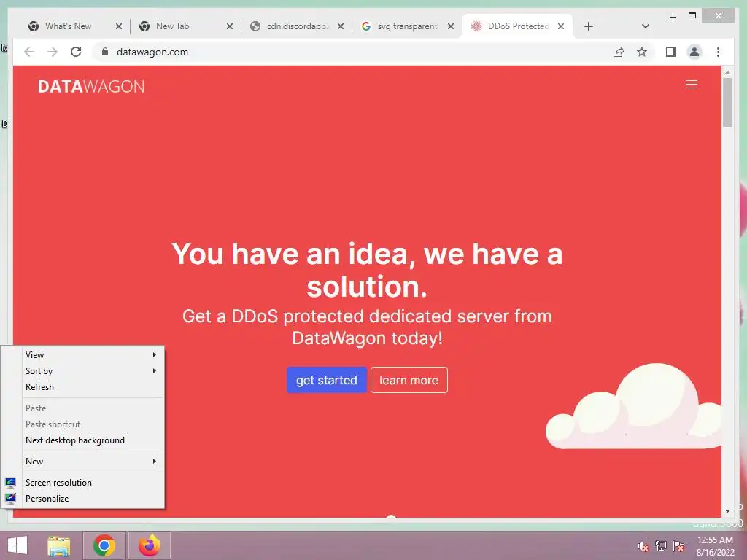Open the DataWagon hamburger menu

coord(692,85)
